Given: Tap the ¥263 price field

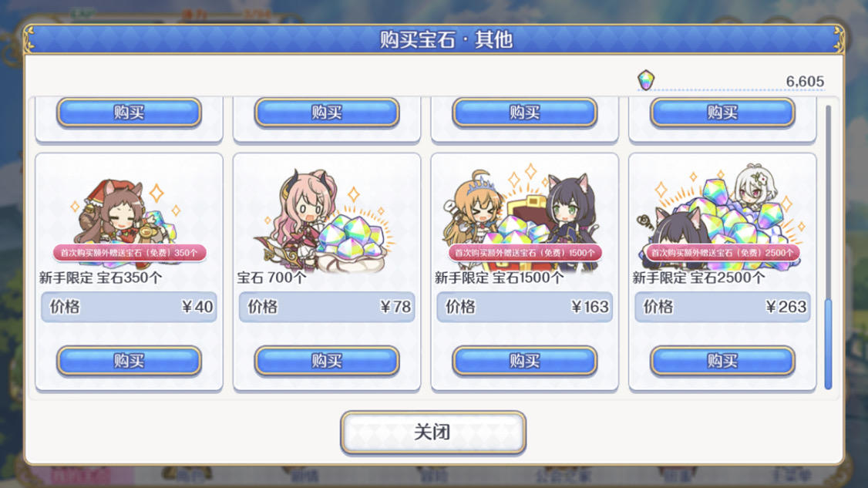Looking at the screenshot, I should 722,307.
